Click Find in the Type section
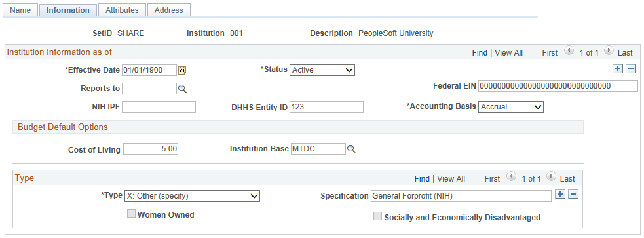 [422, 178]
